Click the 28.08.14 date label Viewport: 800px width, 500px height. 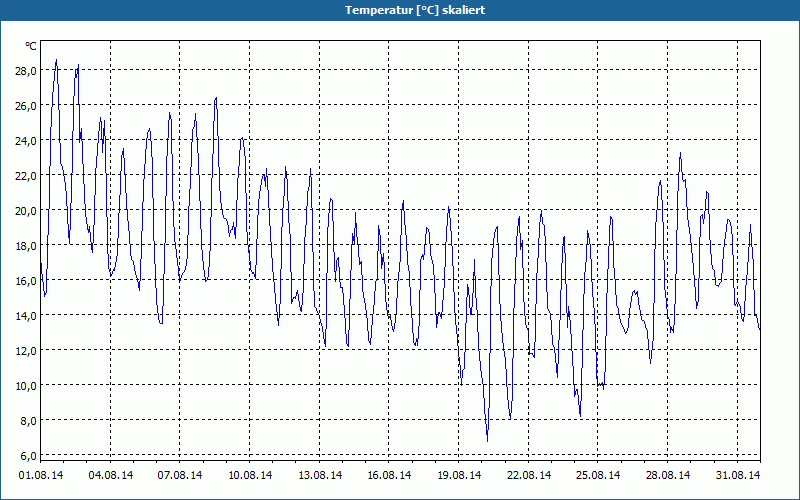click(668, 475)
